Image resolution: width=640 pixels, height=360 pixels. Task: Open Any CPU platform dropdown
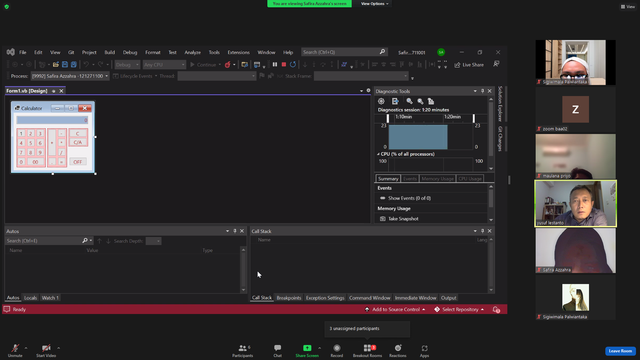pos(164,64)
